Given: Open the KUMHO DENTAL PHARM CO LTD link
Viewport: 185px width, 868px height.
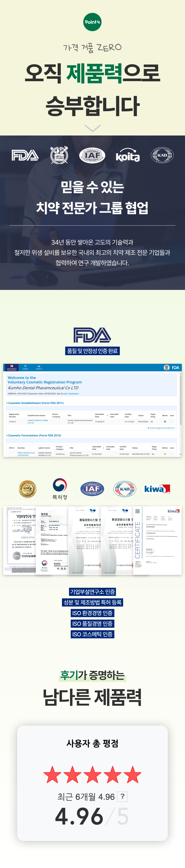Looking at the screenshot, I should pos(37,422).
